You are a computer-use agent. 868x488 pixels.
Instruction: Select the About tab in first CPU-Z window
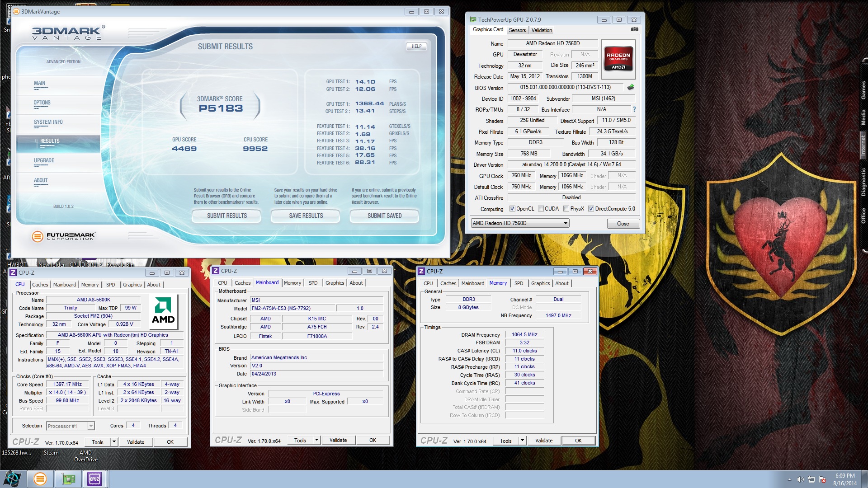[x=154, y=285]
